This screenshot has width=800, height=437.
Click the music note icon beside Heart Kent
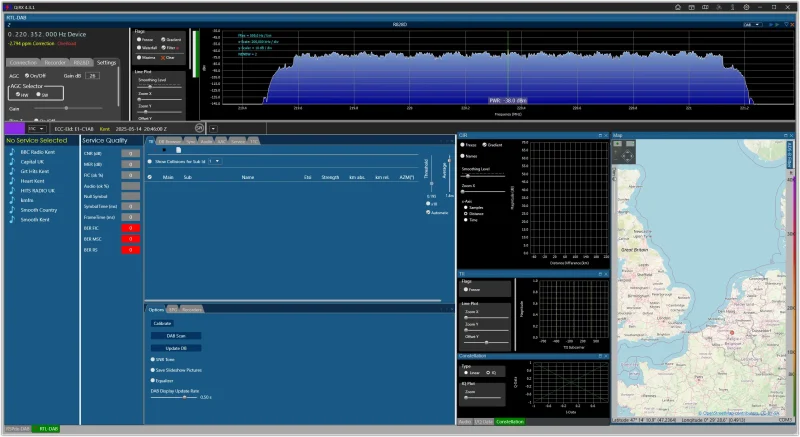coord(10,180)
